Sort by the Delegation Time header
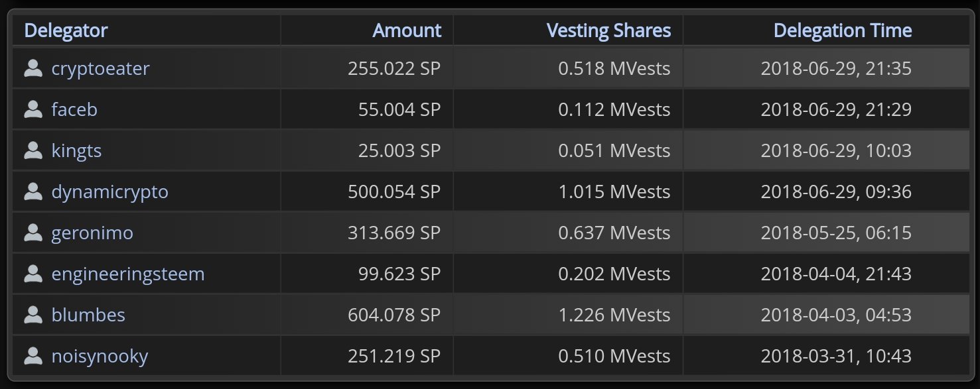Screen dimensions: 980x389 coord(843,30)
